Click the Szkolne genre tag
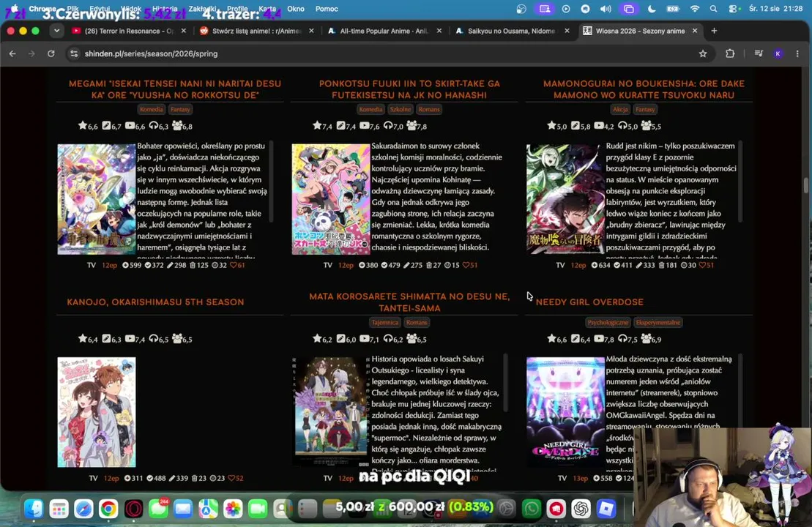The height and width of the screenshot is (527, 812). (401, 109)
